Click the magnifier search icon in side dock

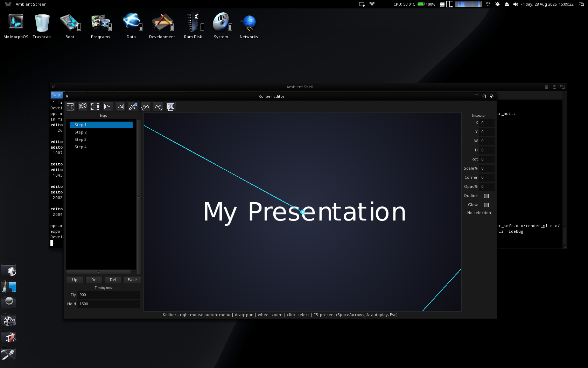(x=9, y=302)
